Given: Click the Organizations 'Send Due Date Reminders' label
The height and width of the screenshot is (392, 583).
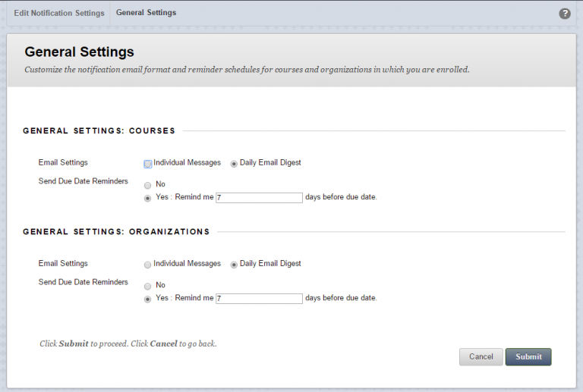Looking at the screenshot, I should (84, 282).
